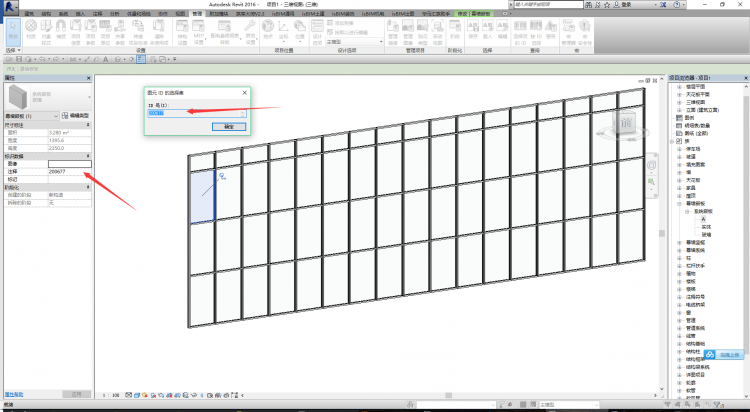Viewport: 750px width, 412px height.
Task: Expand the floor plans node in browser
Action: tap(679, 87)
